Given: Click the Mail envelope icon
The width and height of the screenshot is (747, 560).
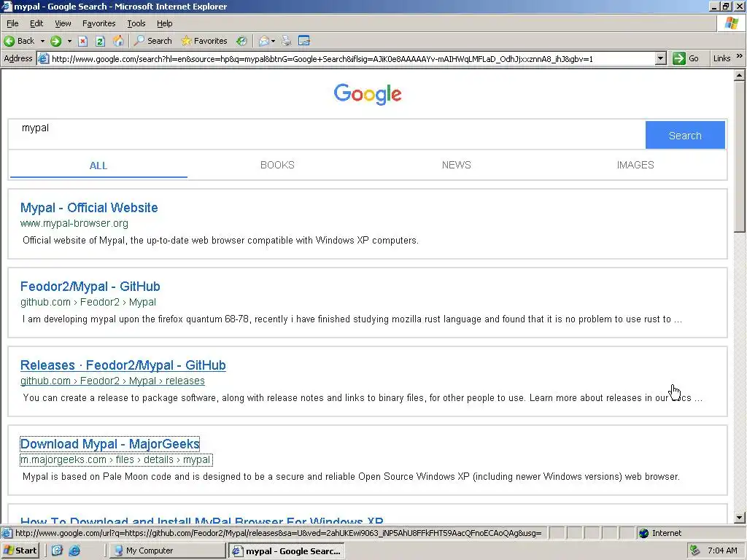Looking at the screenshot, I should pyautogui.click(x=264, y=41).
